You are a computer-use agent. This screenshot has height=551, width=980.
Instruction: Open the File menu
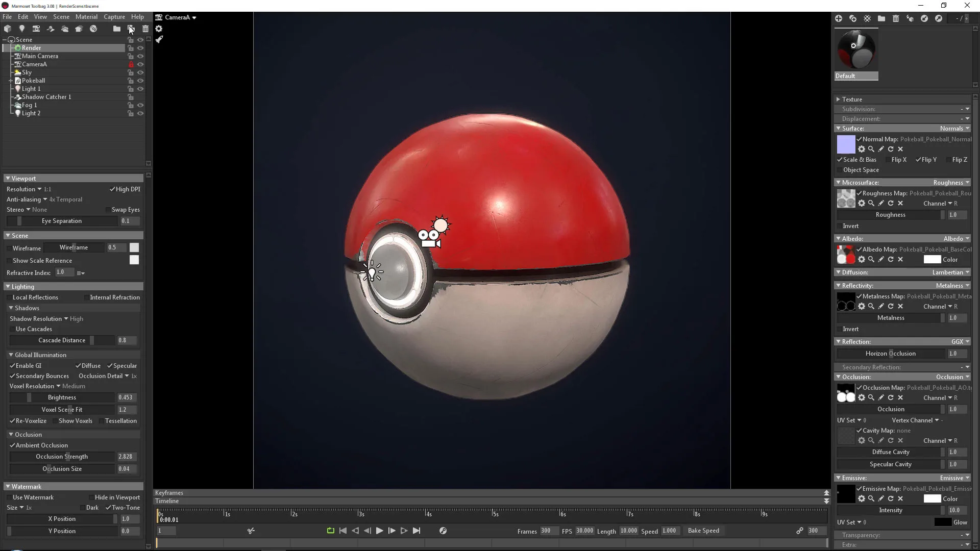point(7,17)
